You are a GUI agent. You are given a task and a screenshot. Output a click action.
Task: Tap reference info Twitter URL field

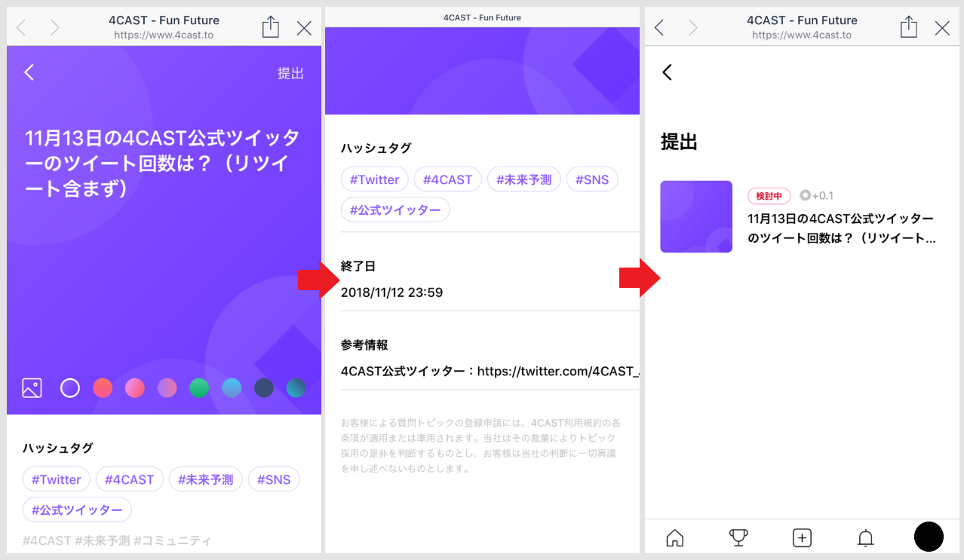pos(490,372)
